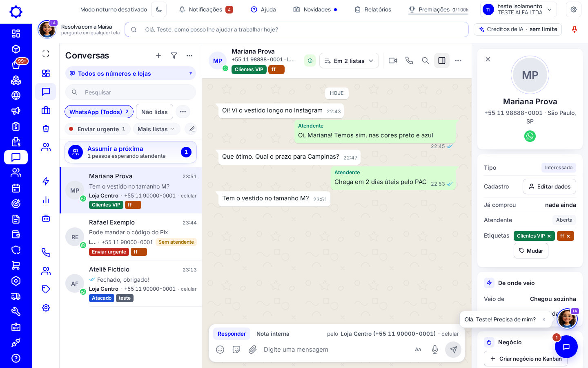Create a new conversation with plus icon

click(158, 56)
